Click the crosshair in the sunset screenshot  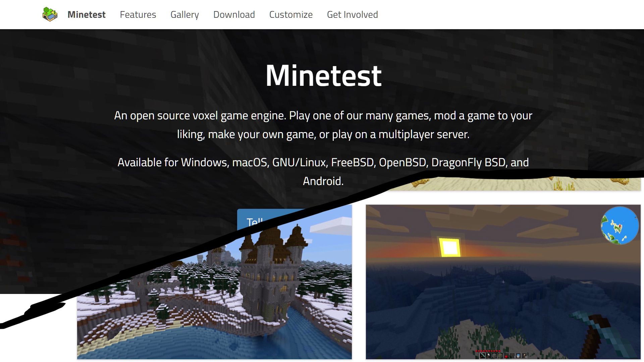coord(503,282)
